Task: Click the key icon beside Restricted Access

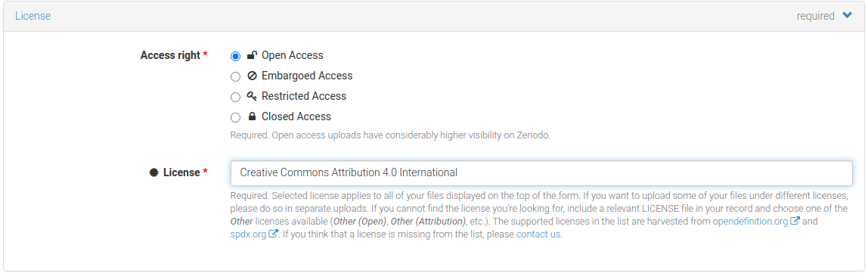Action: pyautogui.click(x=252, y=96)
